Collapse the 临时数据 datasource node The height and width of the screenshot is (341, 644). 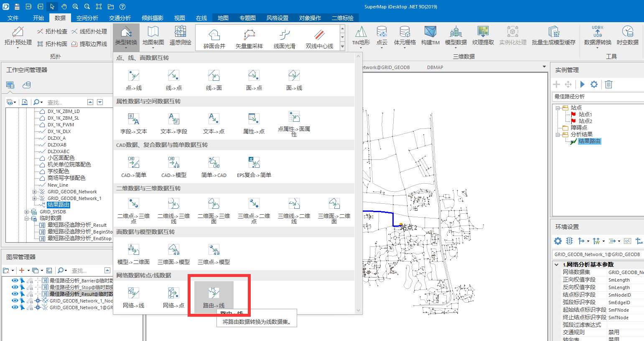26,218
